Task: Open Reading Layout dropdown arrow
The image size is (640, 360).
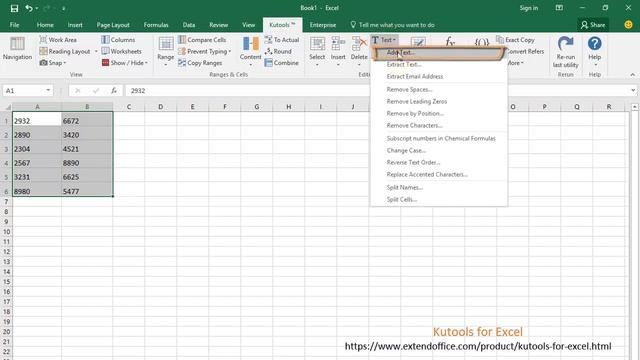Action: 96,51
